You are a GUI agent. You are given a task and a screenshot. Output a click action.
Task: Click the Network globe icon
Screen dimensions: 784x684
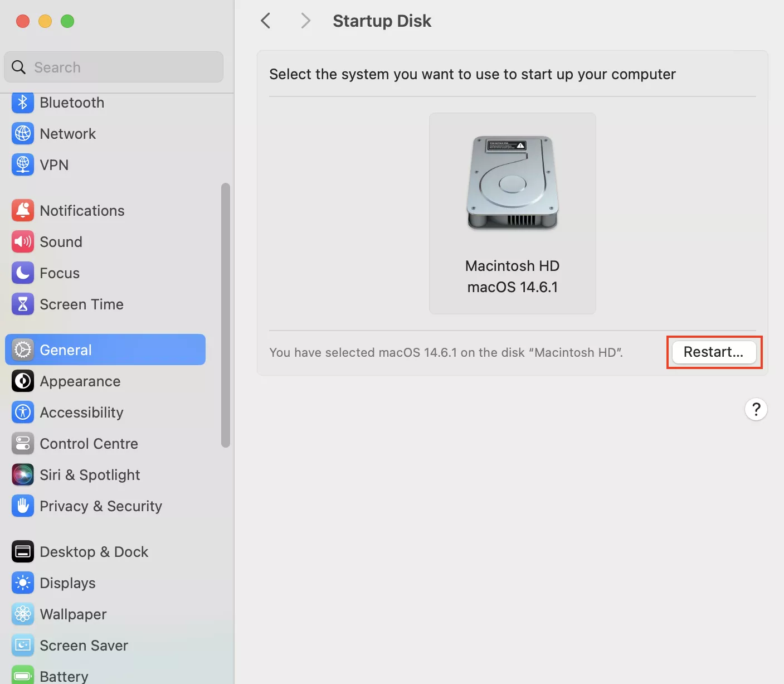[x=22, y=134]
